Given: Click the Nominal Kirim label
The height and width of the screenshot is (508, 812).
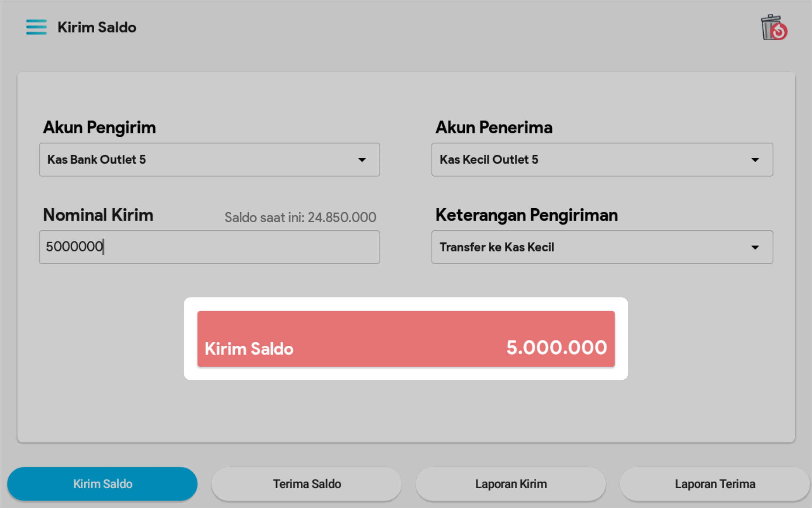Looking at the screenshot, I should point(98,215).
